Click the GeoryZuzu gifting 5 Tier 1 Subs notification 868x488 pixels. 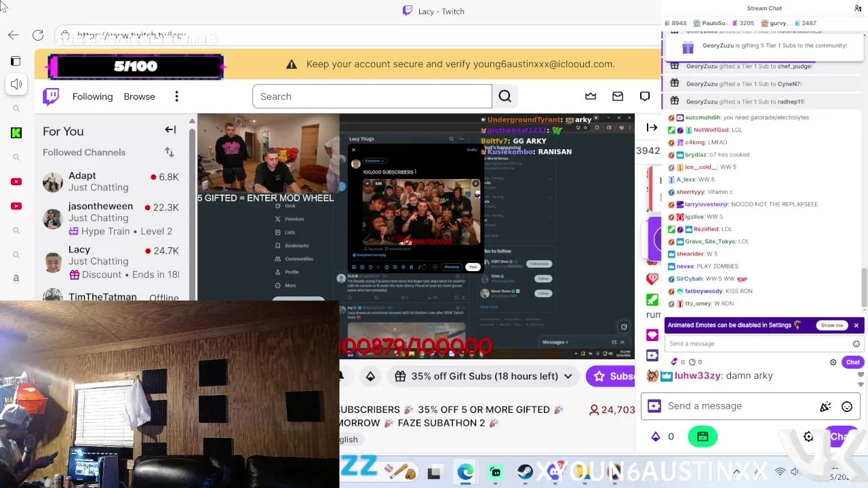[766, 46]
